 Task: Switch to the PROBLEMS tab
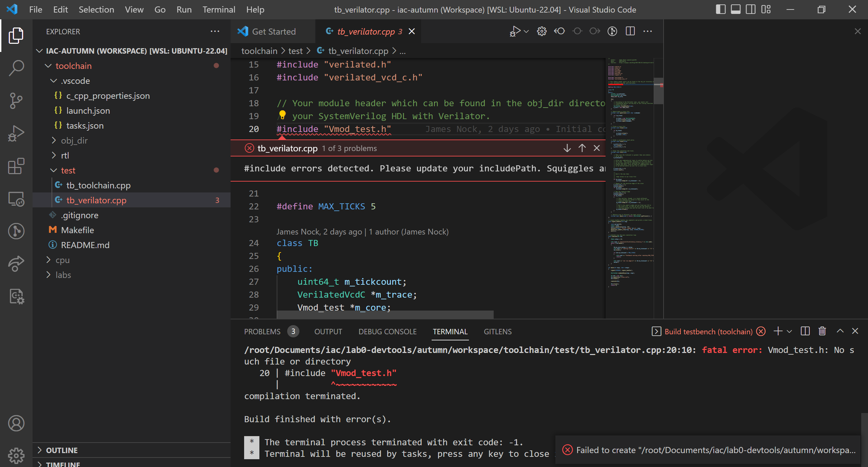[x=262, y=332]
